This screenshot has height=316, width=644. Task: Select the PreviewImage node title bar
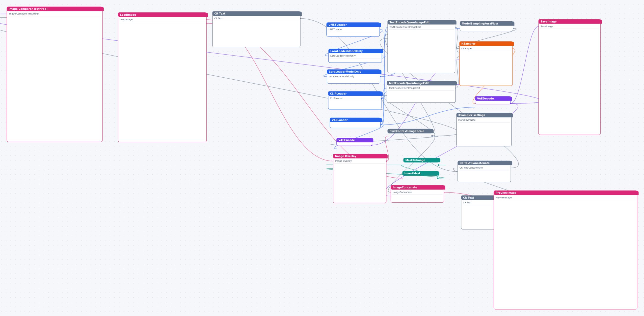point(566,193)
